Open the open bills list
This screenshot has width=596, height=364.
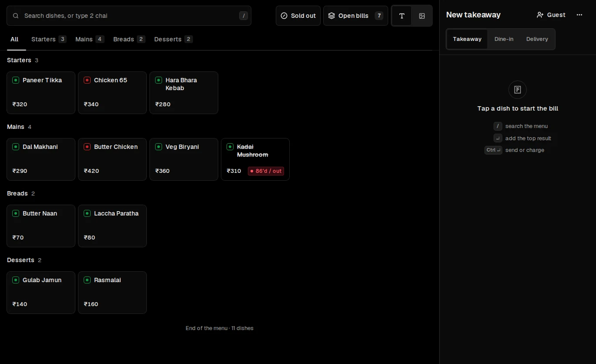(356, 16)
